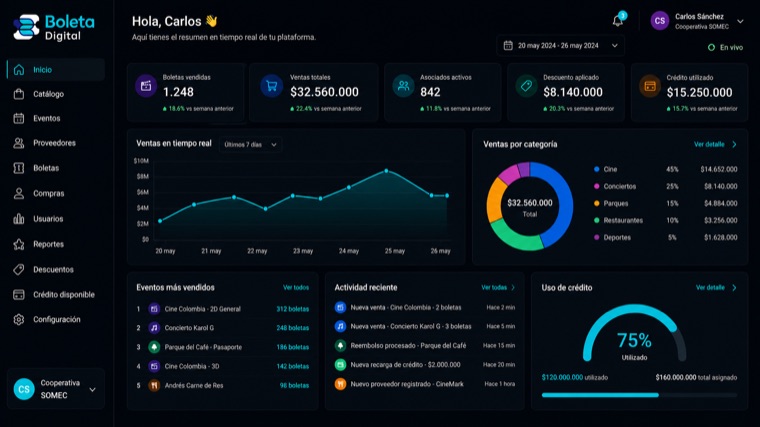Go to Inicio in sidebar
The width and height of the screenshot is (760, 427).
[56, 69]
